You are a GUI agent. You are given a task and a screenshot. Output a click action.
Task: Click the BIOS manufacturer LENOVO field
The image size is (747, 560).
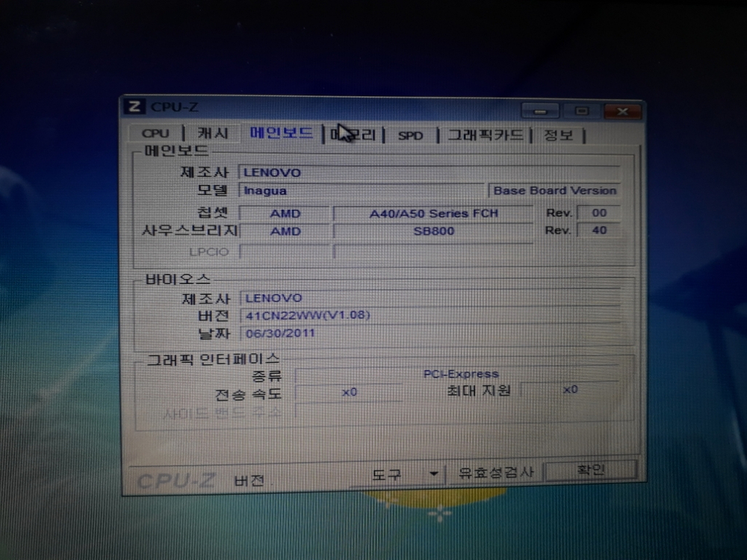(x=431, y=298)
